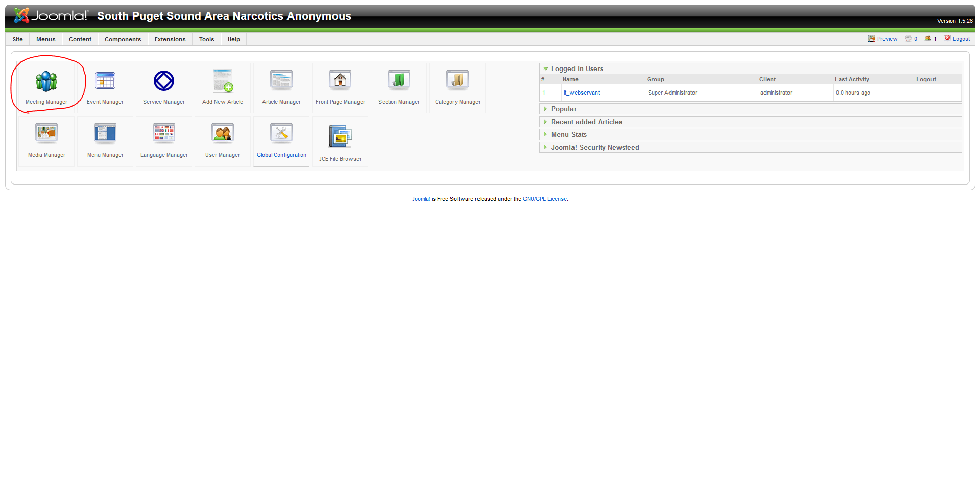
Task: Click the Event Manager label
Action: pos(105,102)
